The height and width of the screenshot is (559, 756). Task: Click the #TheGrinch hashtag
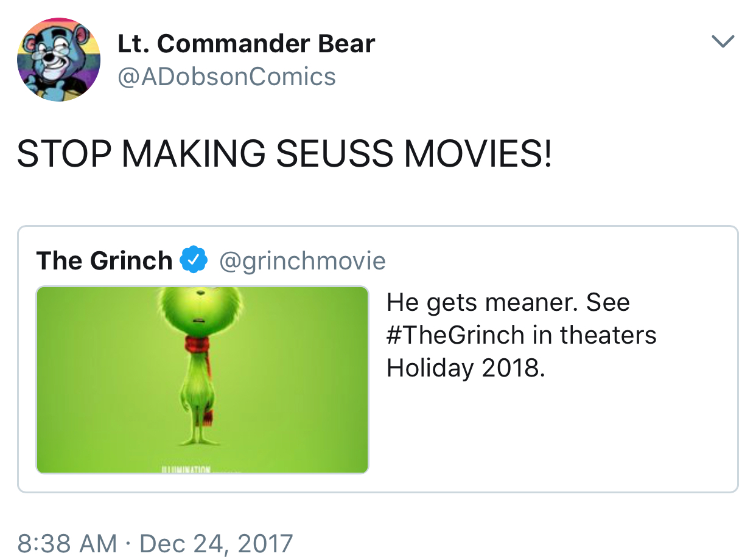point(455,335)
